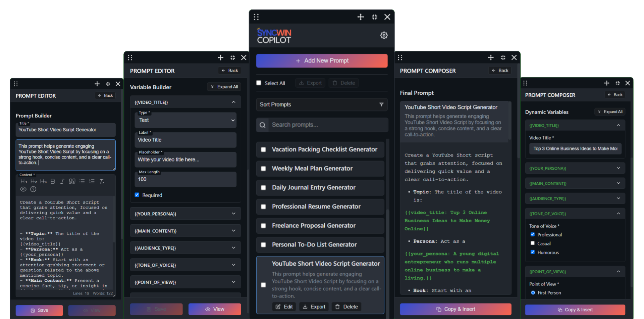Toggle content preview with the eye icon
This screenshot has width=644, height=319.
pyautogui.click(x=23, y=189)
